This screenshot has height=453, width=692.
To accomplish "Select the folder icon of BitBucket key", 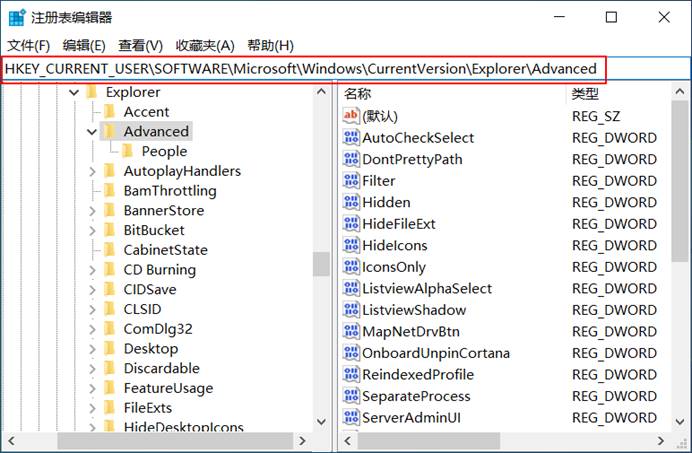I will click(x=110, y=230).
